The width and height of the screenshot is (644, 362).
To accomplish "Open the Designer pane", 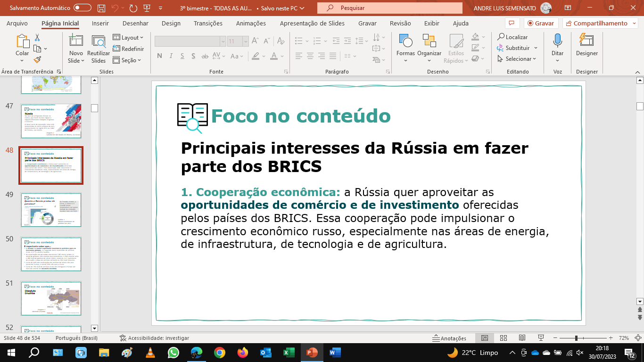I will [x=586, y=45].
